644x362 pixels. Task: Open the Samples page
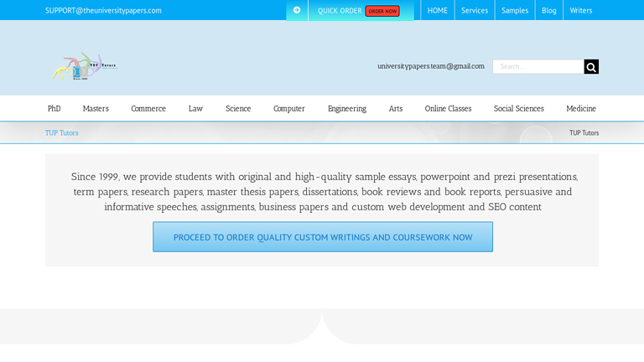[x=515, y=11]
